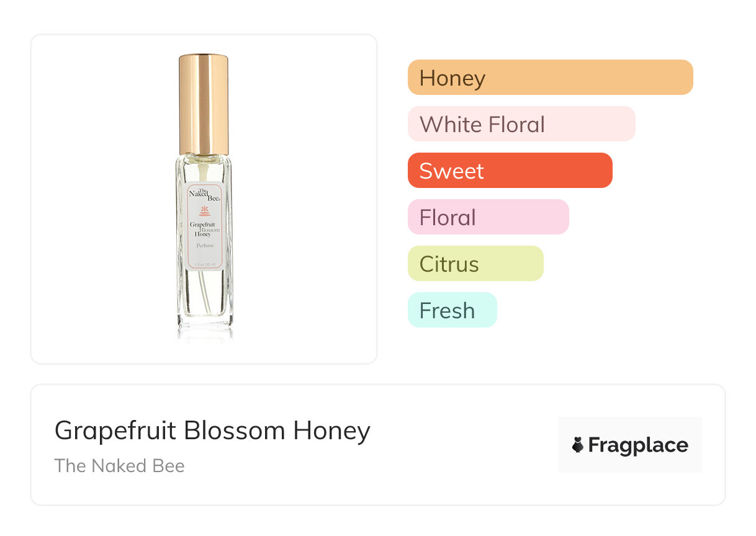Pick the green Citrus accord bar
The height and width of the screenshot is (536, 756).
[475, 264]
